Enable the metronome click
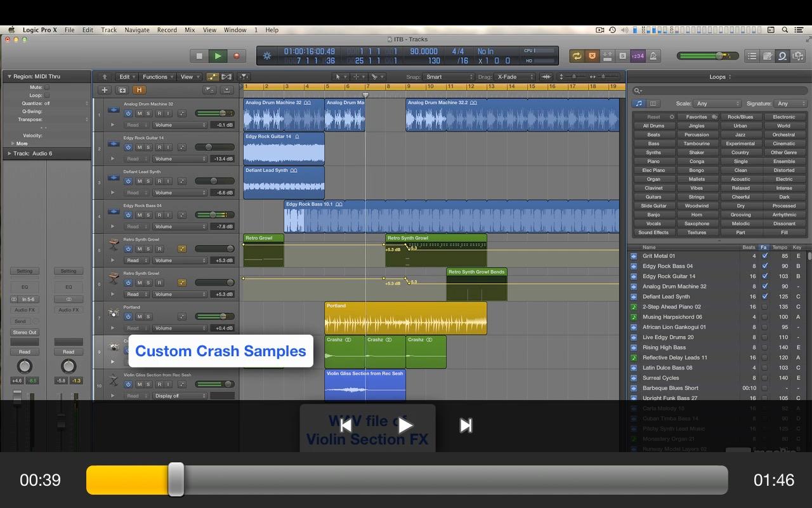Viewport: 812px width, 508px height. click(653, 56)
